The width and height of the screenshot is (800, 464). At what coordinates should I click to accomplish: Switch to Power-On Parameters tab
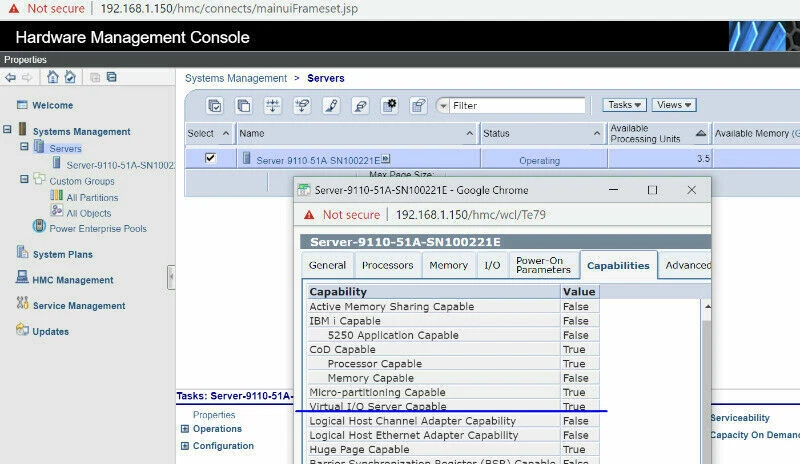coord(543,265)
